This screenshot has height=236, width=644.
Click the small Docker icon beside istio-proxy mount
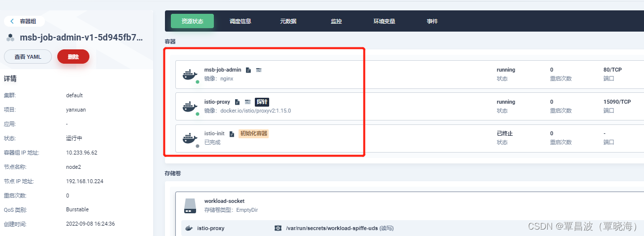[x=189, y=228]
